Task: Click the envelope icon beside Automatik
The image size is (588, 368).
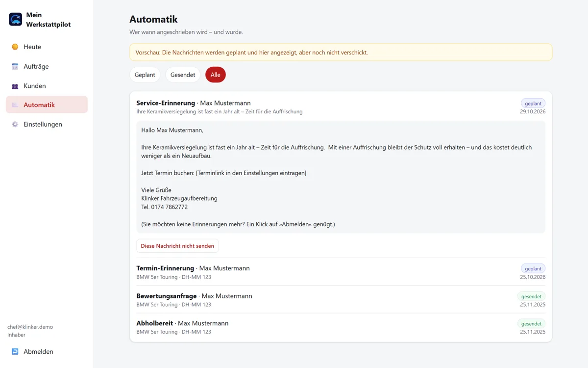Action: (x=15, y=105)
